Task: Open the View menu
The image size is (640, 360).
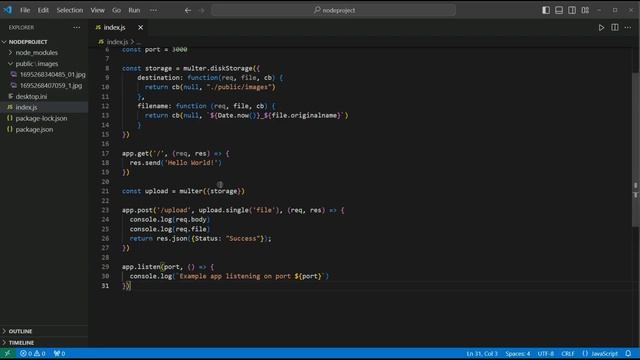Action: pos(98,10)
